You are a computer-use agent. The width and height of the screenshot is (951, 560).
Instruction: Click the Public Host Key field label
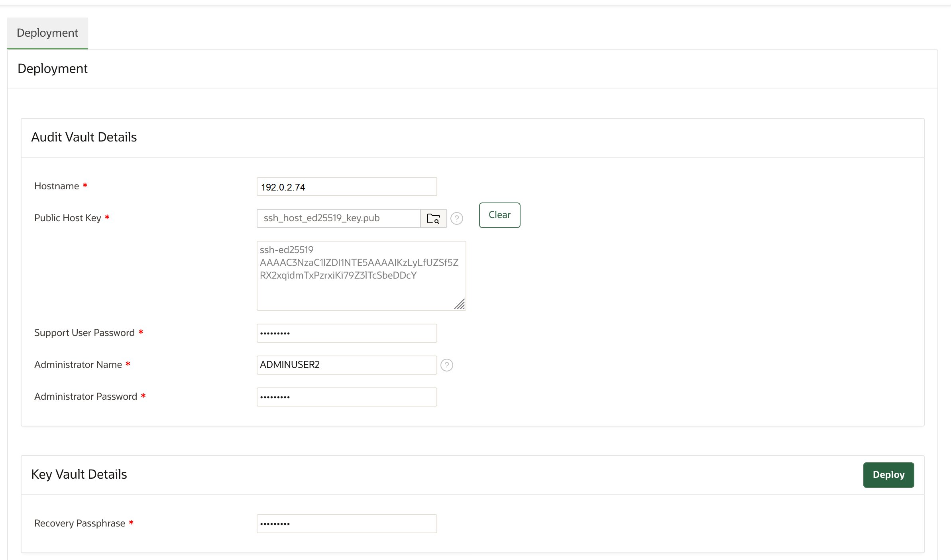pyautogui.click(x=69, y=218)
